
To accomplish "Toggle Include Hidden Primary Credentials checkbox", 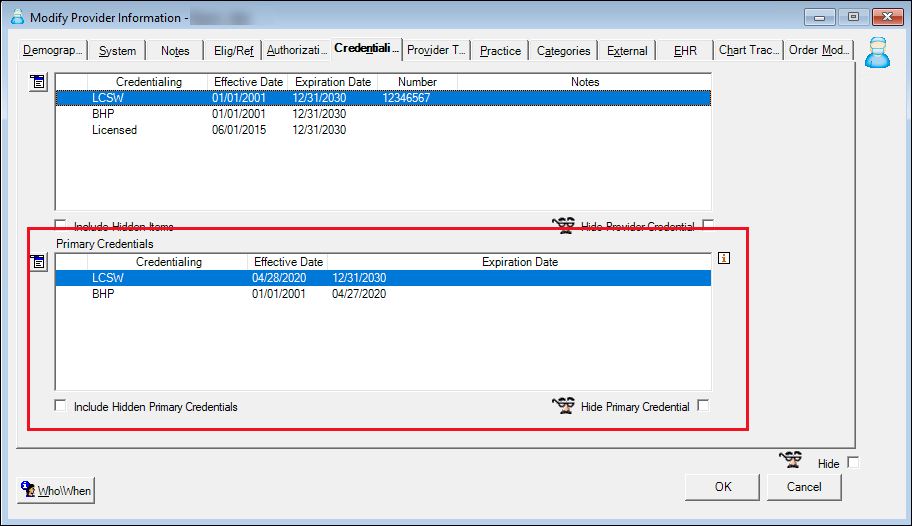I will coord(61,406).
